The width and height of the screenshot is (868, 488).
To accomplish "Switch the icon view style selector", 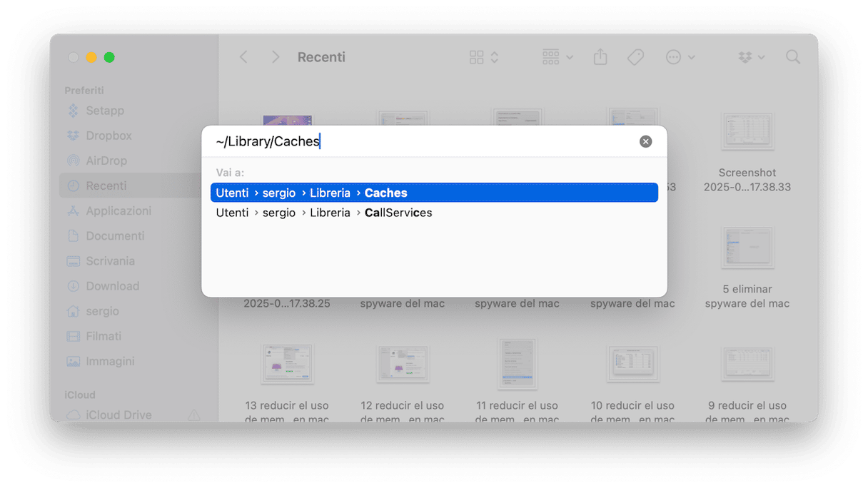I will [x=484, y=57].
